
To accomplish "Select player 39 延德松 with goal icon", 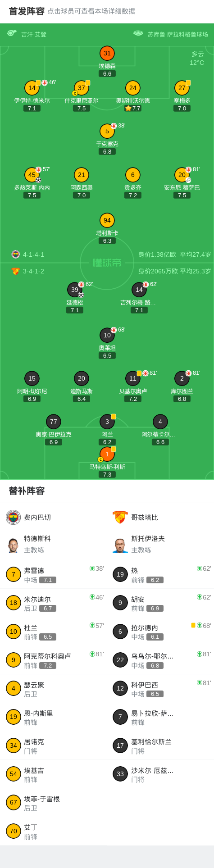I will coord(75,290).
